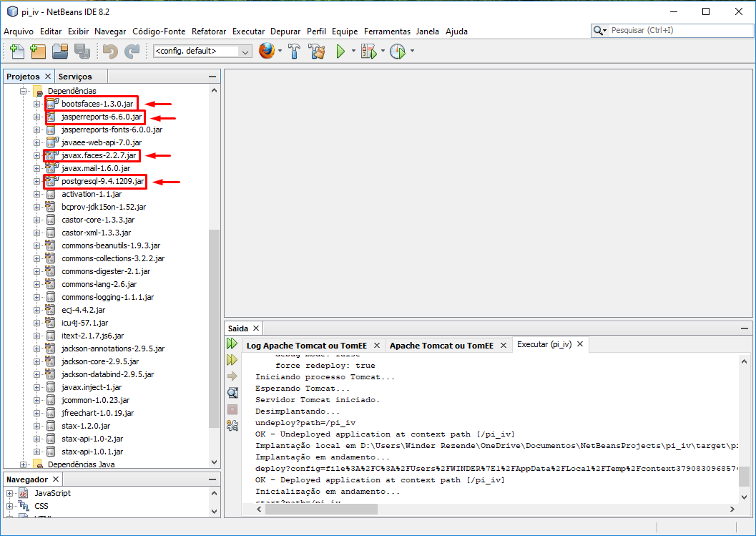Click the search magnifier icon in search box
756x536 pixels.
point(599,30)
